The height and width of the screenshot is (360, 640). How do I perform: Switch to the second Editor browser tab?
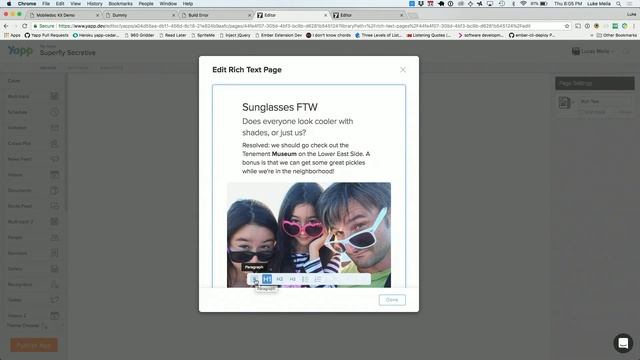click(x=367, y=15)
